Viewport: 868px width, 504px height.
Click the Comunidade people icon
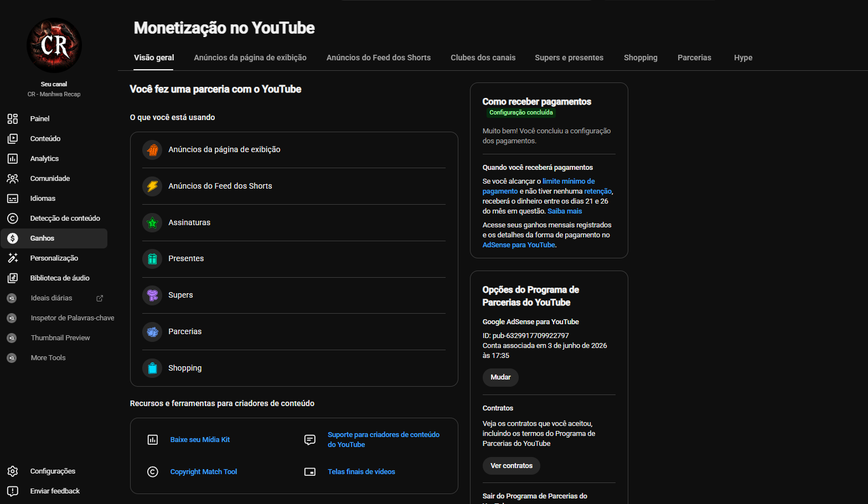(13, 179)
